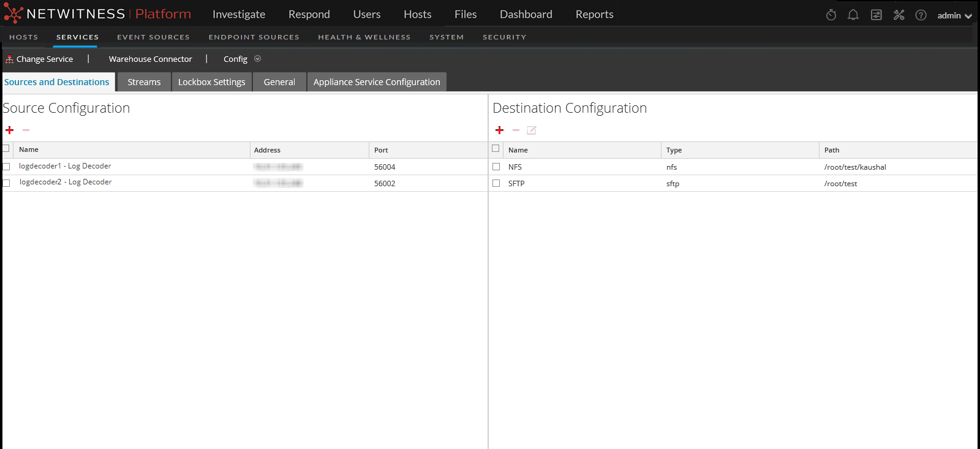Select the Lockbox Settings tab
980x449 pixels.
(x=212, y=82)
